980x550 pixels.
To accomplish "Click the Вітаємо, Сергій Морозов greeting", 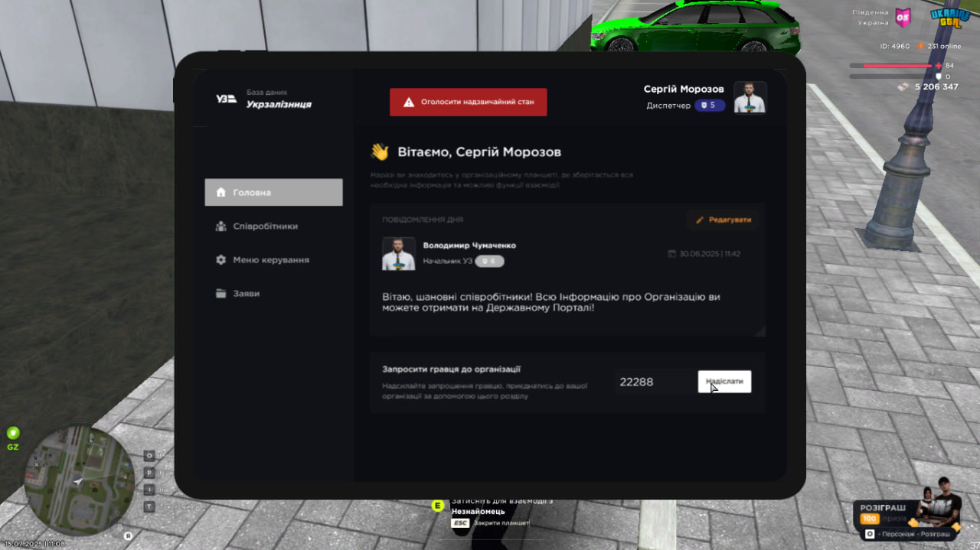I will pyautogui.click(x=479, y=151).
